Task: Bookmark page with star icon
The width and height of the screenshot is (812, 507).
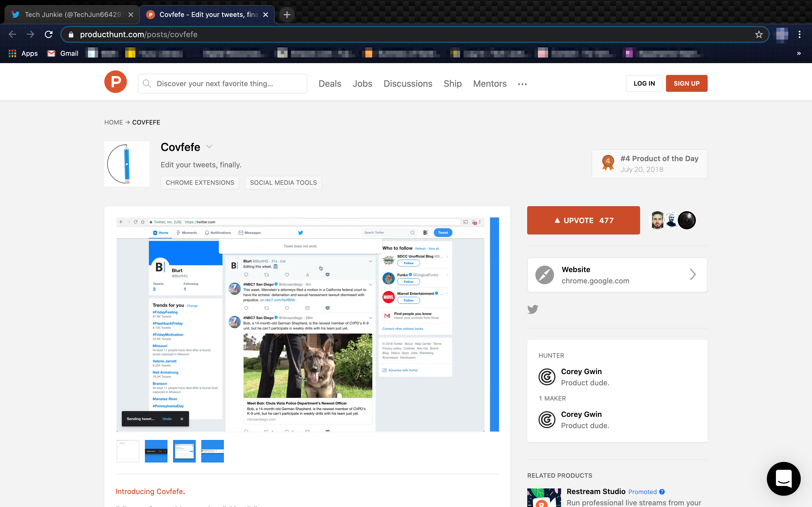Action: 759,35
